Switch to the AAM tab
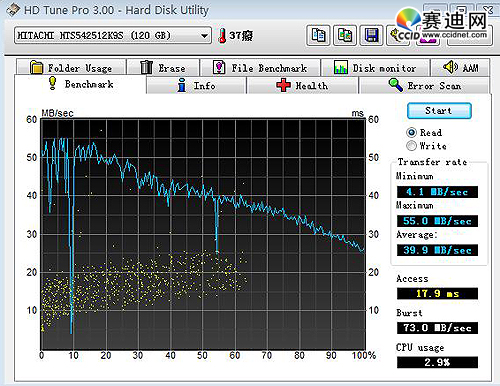This screenshot has height=386, width=500. (460, 68)
